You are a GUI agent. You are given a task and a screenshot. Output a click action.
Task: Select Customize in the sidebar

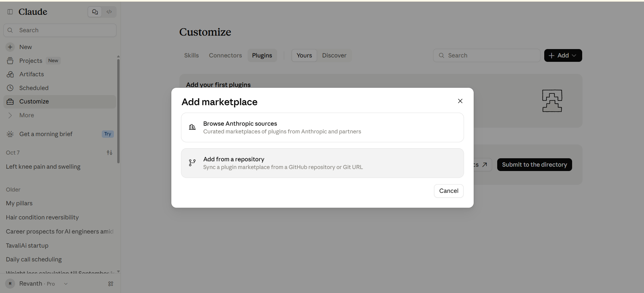coord(60,101)
